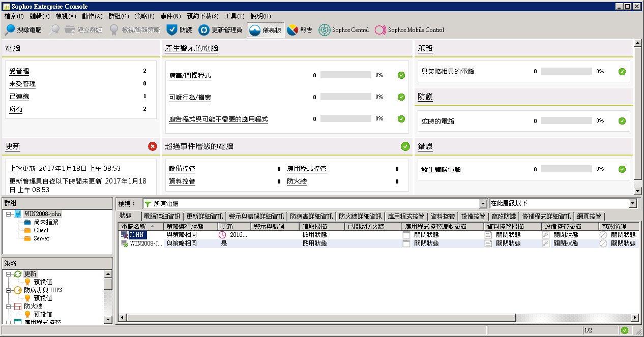Screen dimensions: 644x337
Task: Switch to the 修補程式詳細資訊 tab
Action: [x=546, y=217]
